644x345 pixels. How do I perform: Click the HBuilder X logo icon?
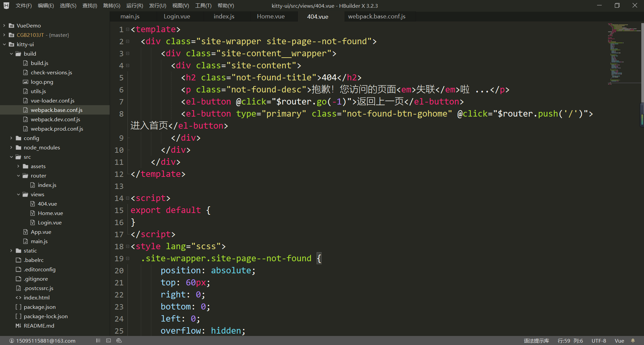pos(6,5)
